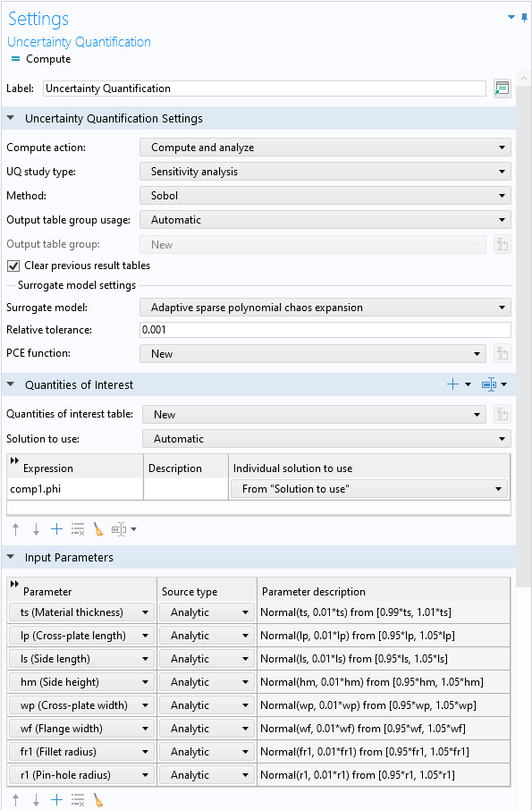Screen dimensions: 532x810
Task: Open the Quantities of interest table dropdown
Action: pyautogui.click(x=314, y=414)
